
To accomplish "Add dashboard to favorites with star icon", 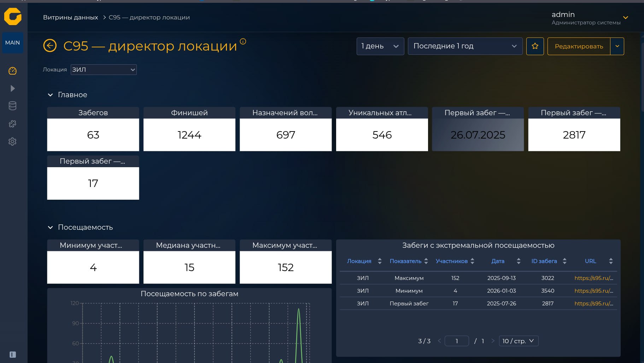I will [535, 46].
